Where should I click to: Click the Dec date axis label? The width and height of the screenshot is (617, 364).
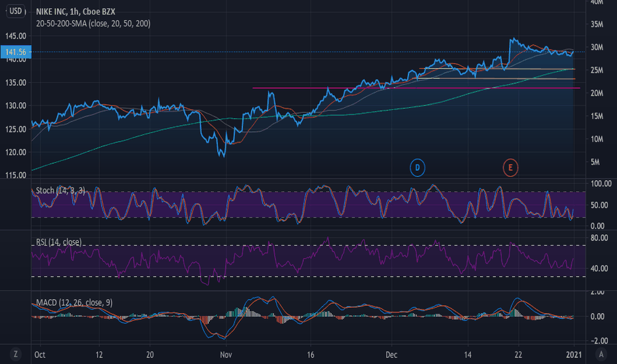click(391, 355)
